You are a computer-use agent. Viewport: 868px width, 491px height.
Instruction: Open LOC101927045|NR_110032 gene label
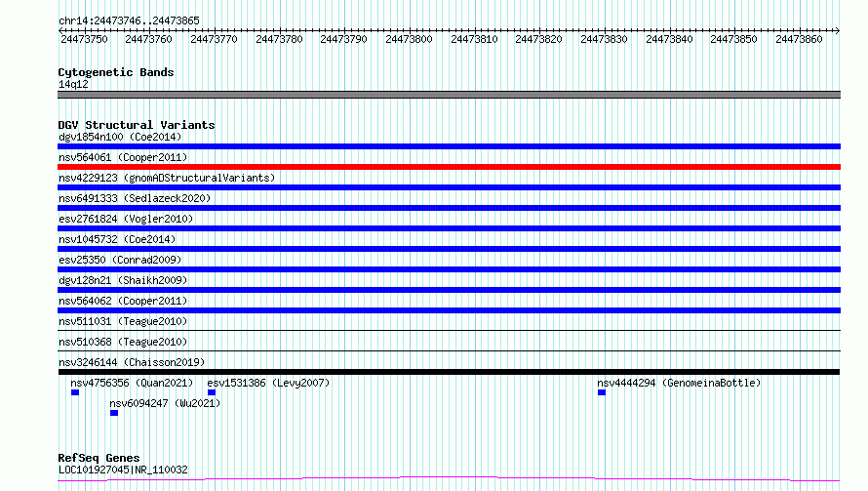coord(123,470)
